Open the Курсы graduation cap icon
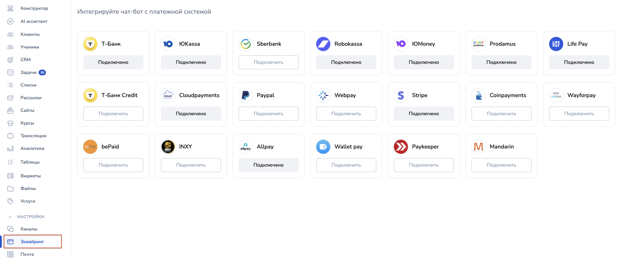The width and height of the screenshot is (644, 259). point(10,123)
